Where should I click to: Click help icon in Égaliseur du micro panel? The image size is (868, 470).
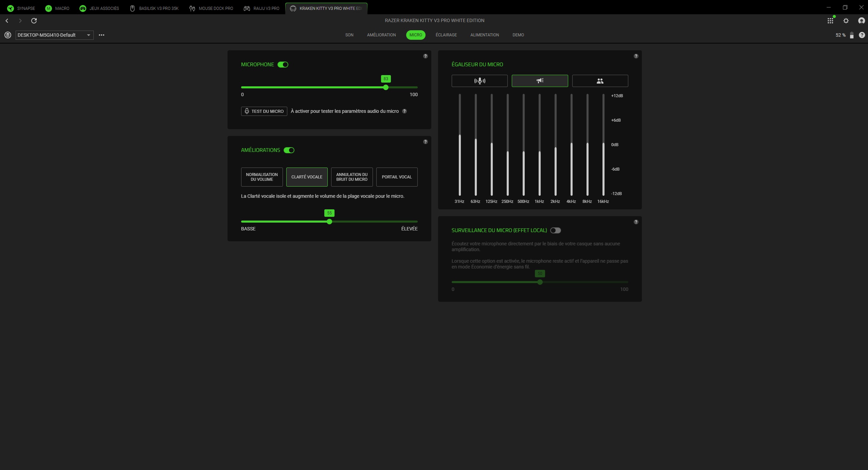[636, 56]
